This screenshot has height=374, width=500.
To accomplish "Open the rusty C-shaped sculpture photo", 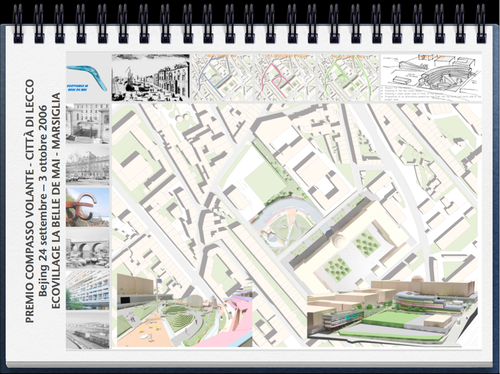I will pos(88,207).
